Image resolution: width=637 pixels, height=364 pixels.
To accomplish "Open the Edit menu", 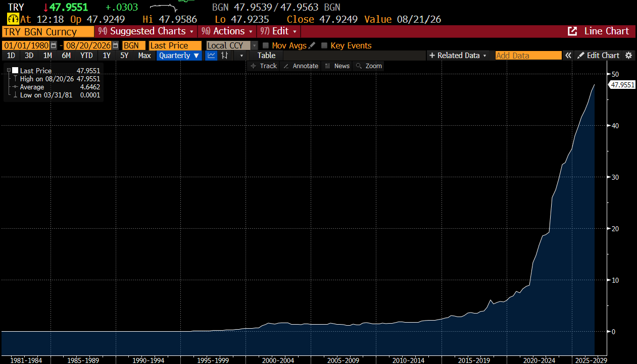I will tap(279, 31).
